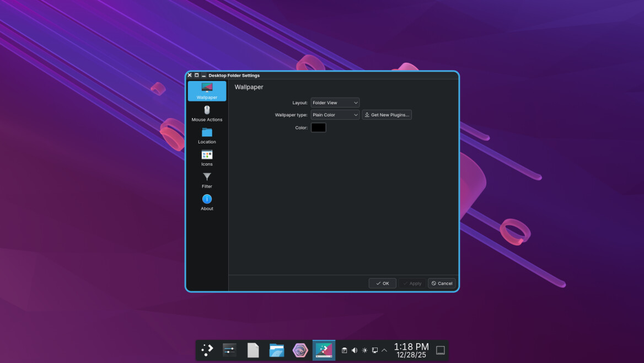Open the Dolphin file manager in taskbar
644x363 pixels.
pos(276,350)
